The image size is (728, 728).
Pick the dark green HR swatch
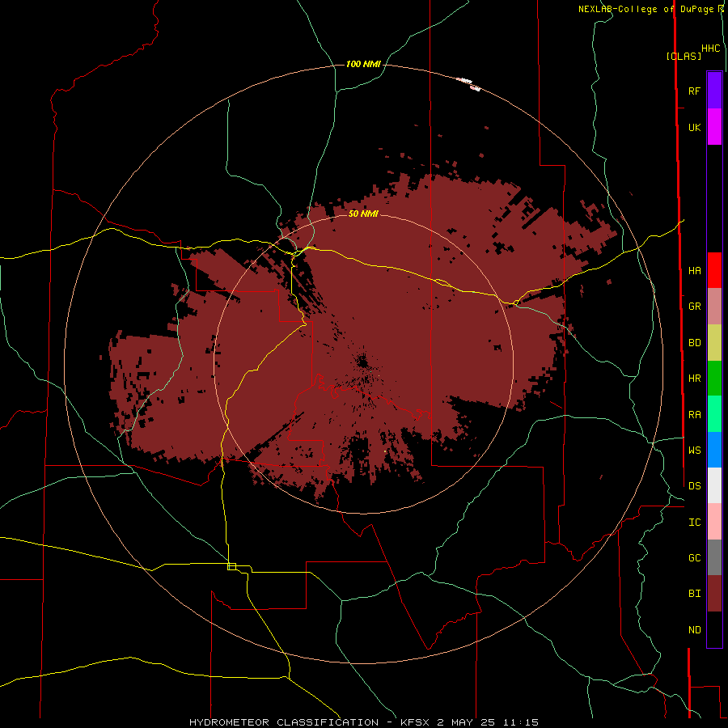[x=714, y=379]
